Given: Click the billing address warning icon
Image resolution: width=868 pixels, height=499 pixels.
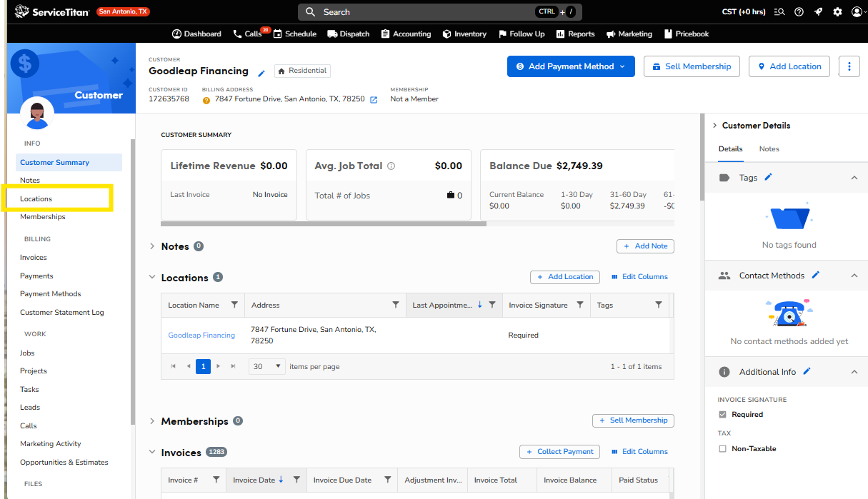Looking at the screenshot, I should click(206, 100).
